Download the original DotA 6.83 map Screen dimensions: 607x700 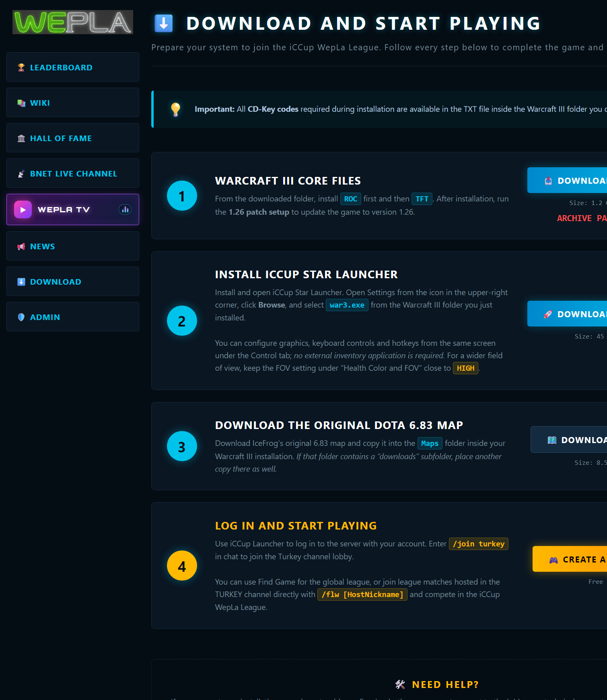point(569,440)
